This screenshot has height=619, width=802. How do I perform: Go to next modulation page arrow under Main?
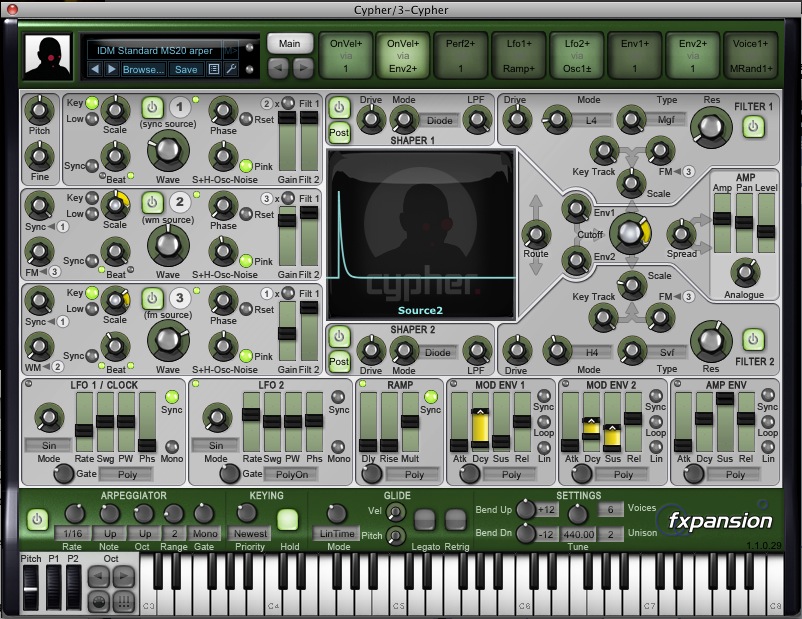tap(302, 68)
